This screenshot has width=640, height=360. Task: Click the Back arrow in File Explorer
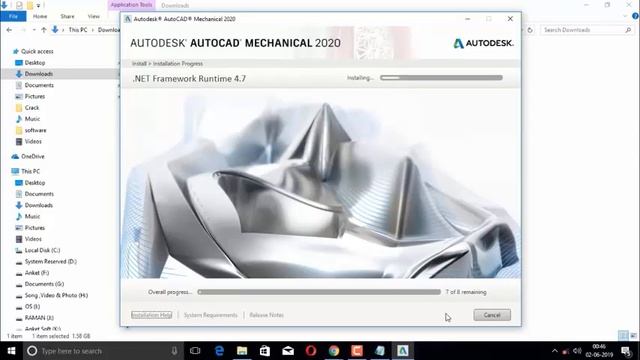point(9,30)
